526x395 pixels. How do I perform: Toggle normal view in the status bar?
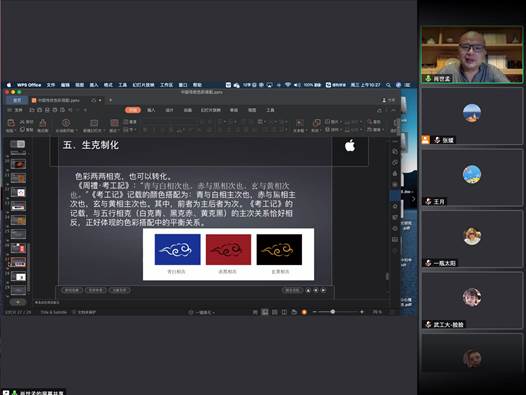(265, 312)
